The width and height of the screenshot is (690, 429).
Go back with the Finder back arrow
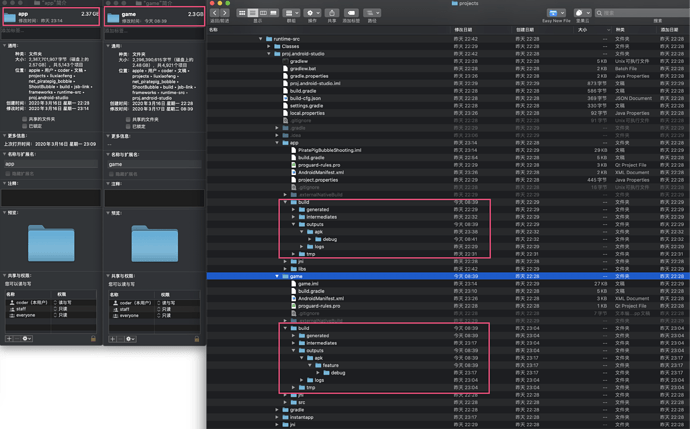click(x=215, y=13)
